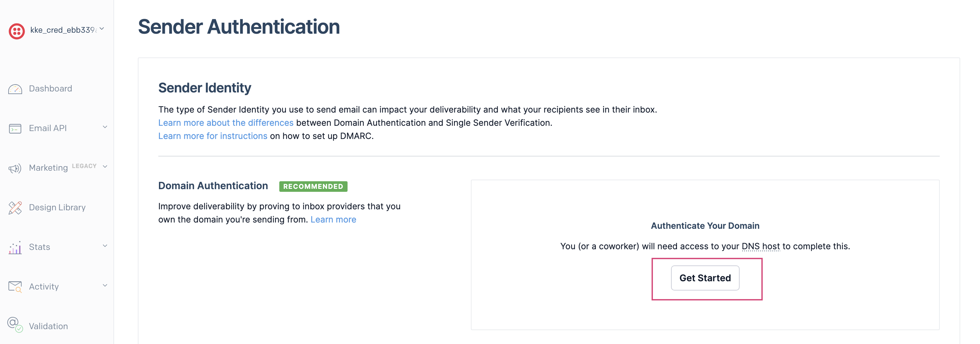Go to the Design Library menu item
This screenshot has height=344, width=980.
(57, 208)
